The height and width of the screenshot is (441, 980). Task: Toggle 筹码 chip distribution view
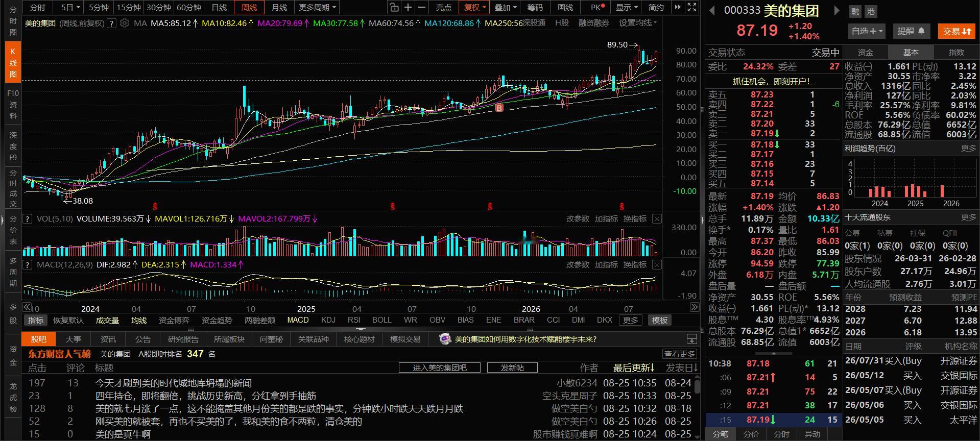pyautogui.click(x=535, y=8)
